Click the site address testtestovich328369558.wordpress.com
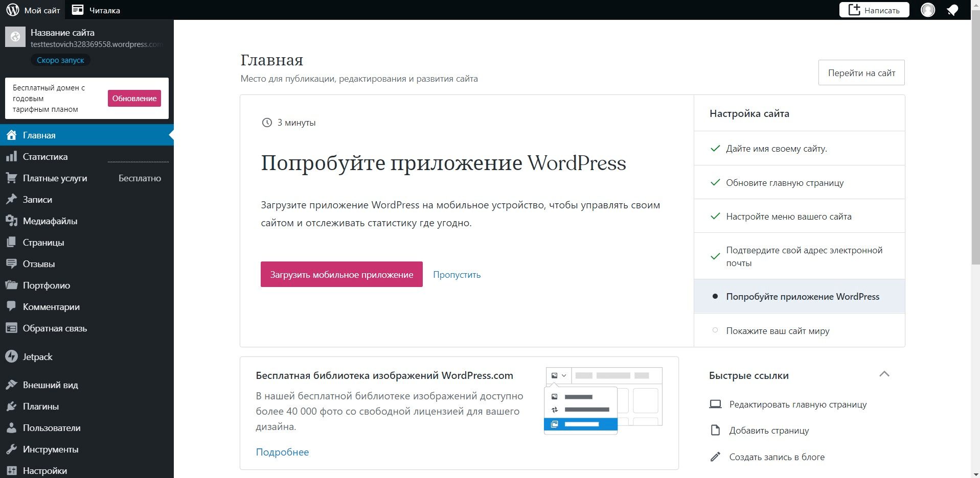 click(x=97, y=44)
